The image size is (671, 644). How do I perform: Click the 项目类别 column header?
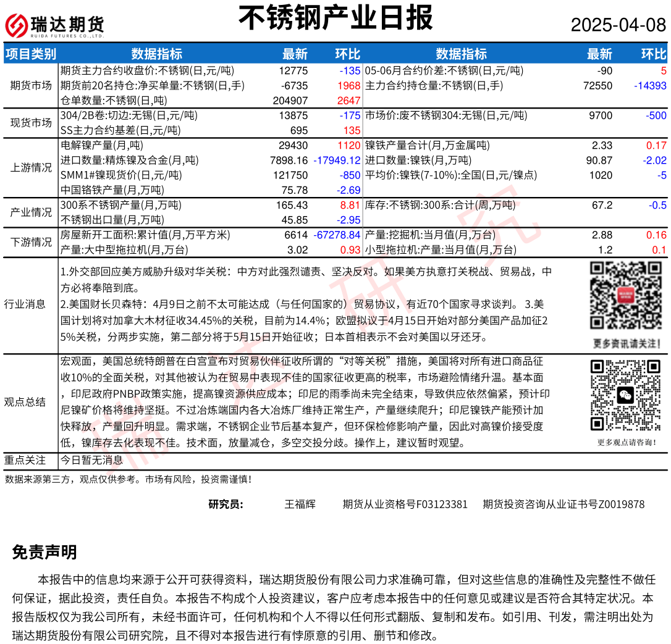[x=31, y=54]
